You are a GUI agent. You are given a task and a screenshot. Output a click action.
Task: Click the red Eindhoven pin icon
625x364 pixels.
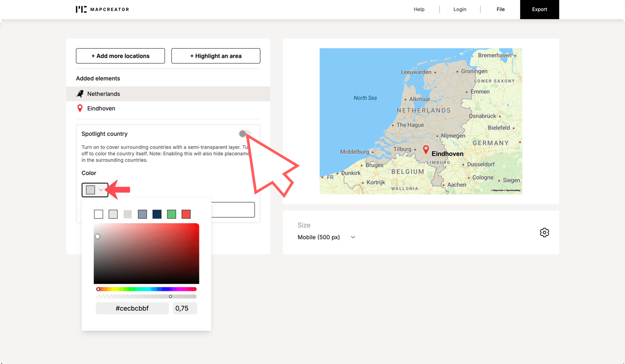(80, 108)
